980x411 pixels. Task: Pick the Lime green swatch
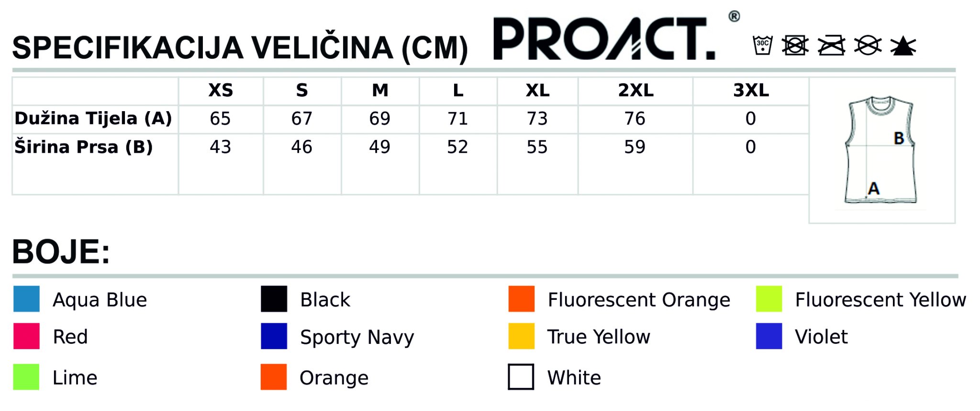pos(26,377)
